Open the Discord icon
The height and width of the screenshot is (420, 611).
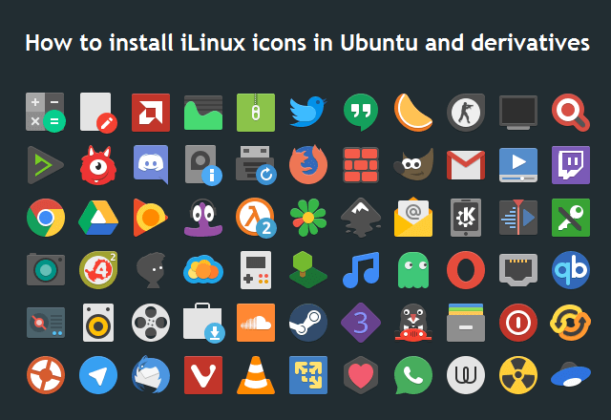(x=151, y=164)
